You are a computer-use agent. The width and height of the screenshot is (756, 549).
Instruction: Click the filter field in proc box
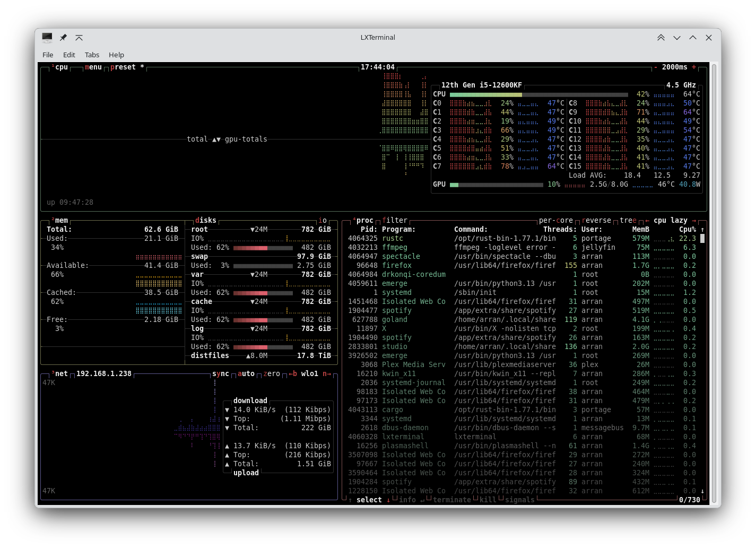tap(395, 220)
